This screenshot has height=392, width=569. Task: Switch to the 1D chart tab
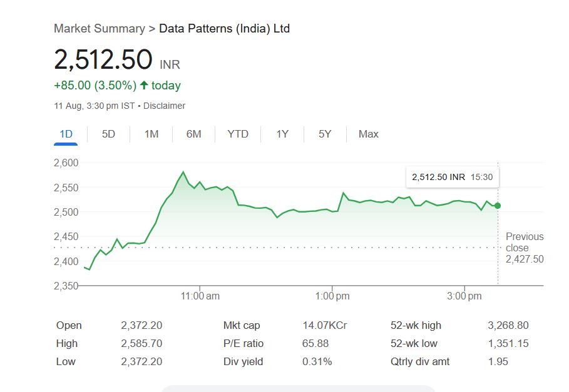(x=66, y=134)
